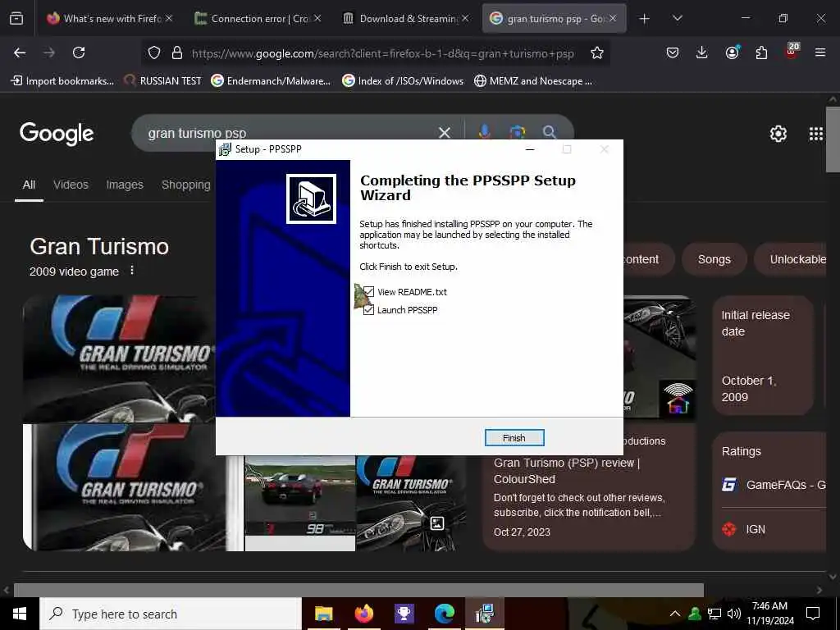Uncheck View README.txt checkbox

point(368,292)
